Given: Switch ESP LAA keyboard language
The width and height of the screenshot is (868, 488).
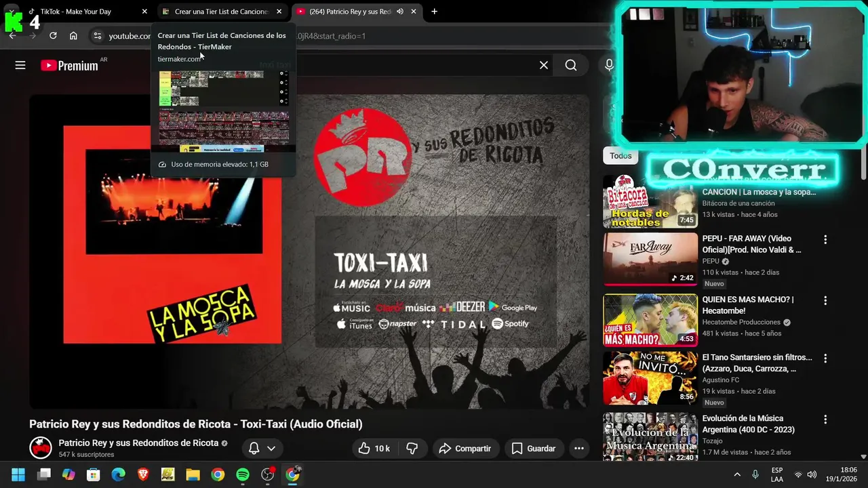Looking at the screenshot, I should (x=777, y=474).
